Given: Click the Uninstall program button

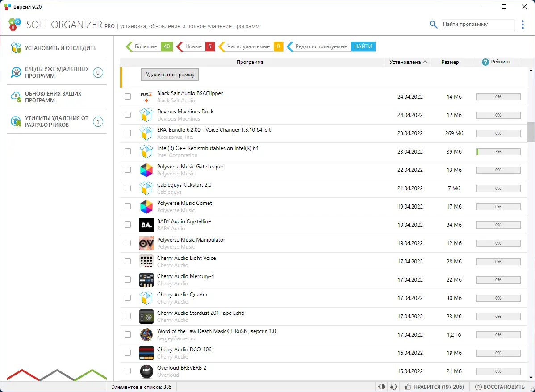Looking at the screenshot, I should [170, 75].
